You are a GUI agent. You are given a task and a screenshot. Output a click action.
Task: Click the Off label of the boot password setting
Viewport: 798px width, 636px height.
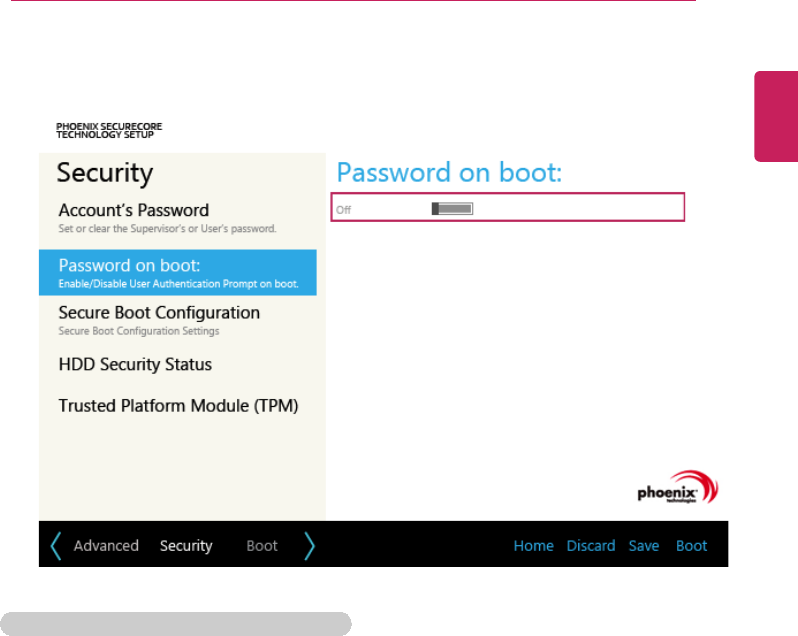[344, 210]
